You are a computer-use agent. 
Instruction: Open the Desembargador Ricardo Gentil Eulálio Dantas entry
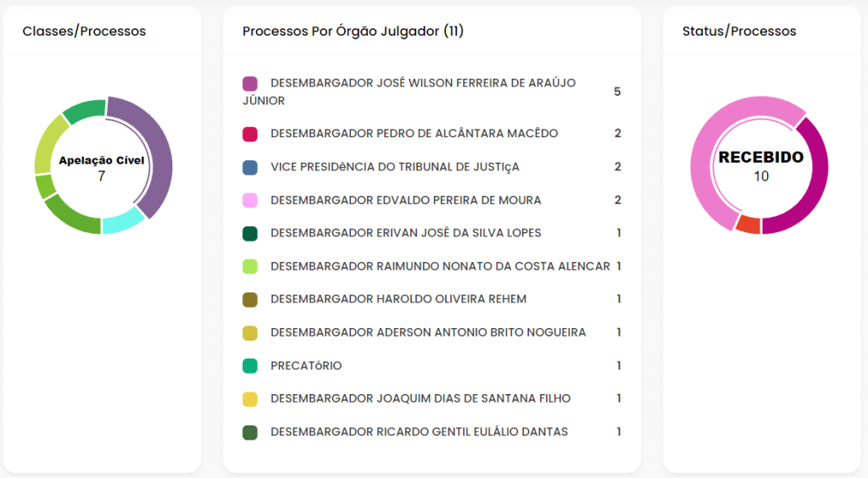[x=431, y=432]
